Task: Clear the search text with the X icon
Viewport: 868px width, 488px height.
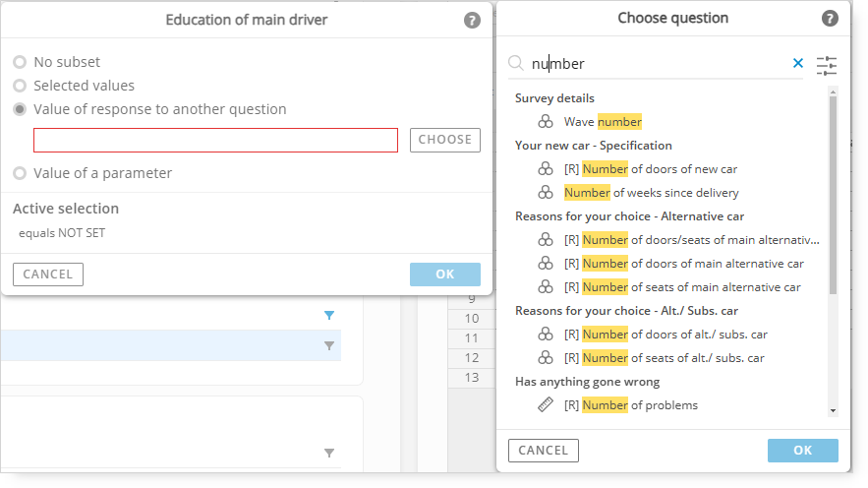Action: coord(797,63)
